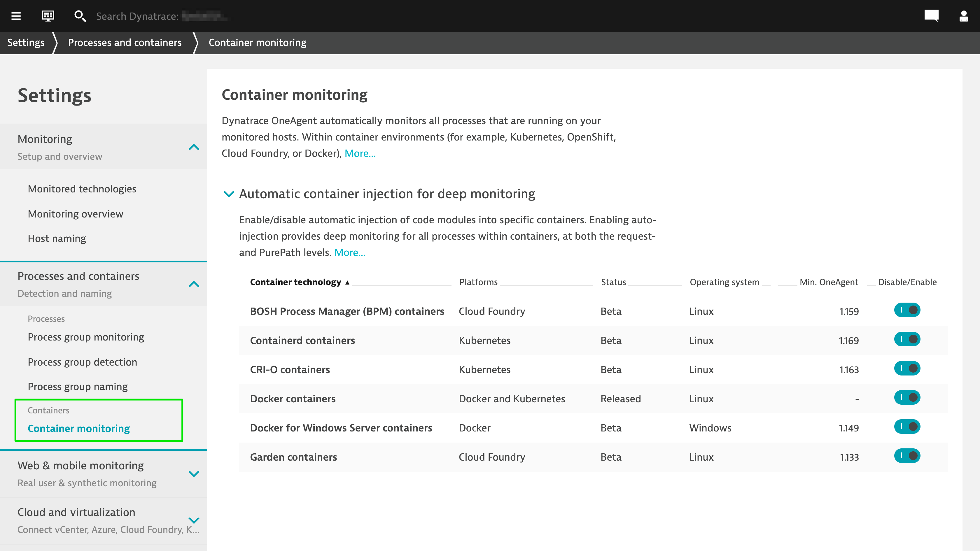Click CRI-O containers row name

click(290, 370)
